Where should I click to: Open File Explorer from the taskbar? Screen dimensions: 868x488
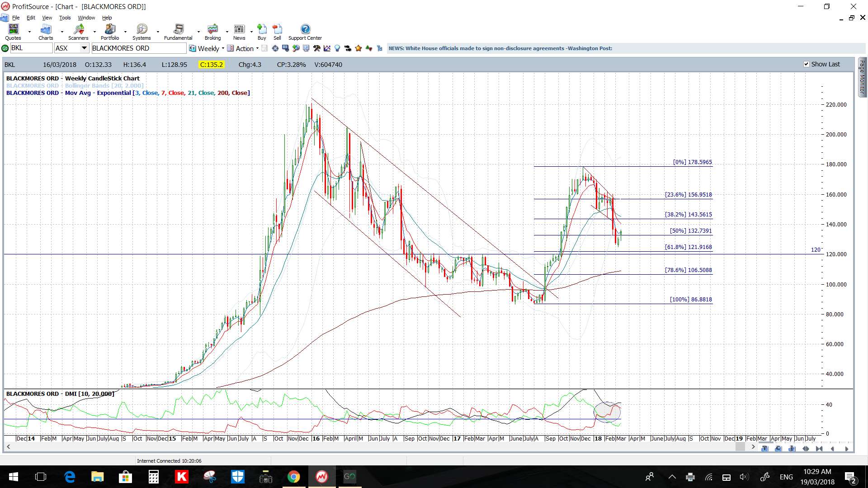click(98, 477)
